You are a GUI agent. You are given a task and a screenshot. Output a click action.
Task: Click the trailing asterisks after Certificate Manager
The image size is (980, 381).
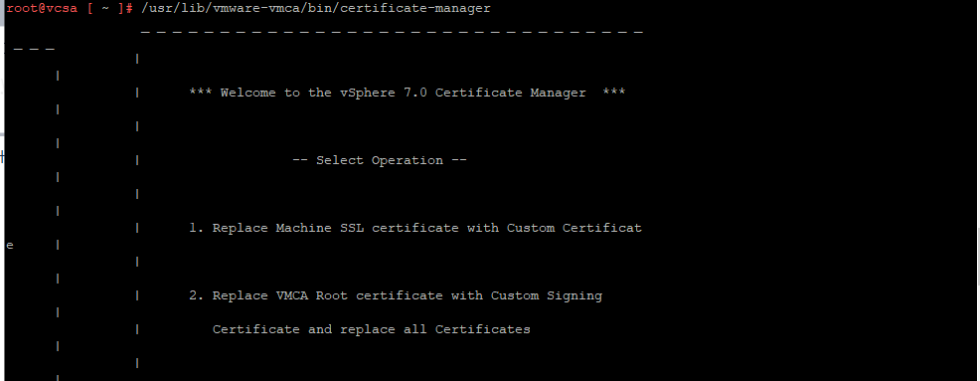[x=614, y=92]
